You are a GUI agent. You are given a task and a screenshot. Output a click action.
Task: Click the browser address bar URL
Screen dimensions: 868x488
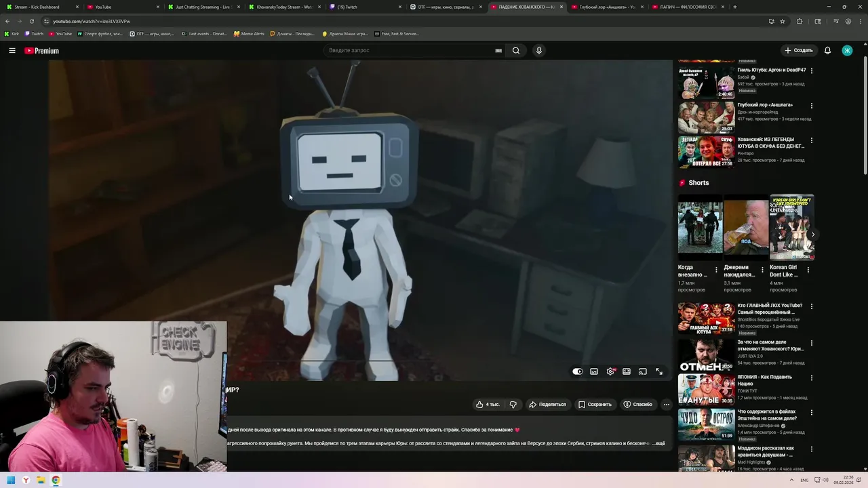(x=91, y=21)
